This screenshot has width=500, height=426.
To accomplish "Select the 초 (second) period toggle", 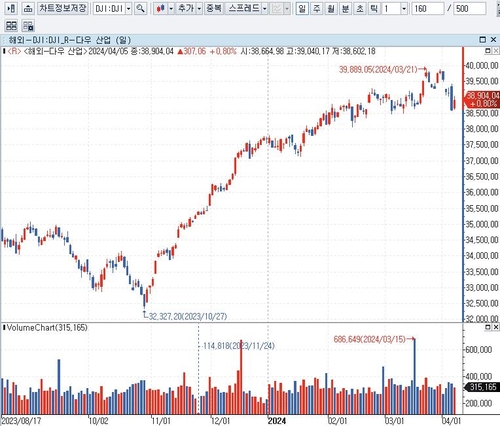I will point(360,8).
